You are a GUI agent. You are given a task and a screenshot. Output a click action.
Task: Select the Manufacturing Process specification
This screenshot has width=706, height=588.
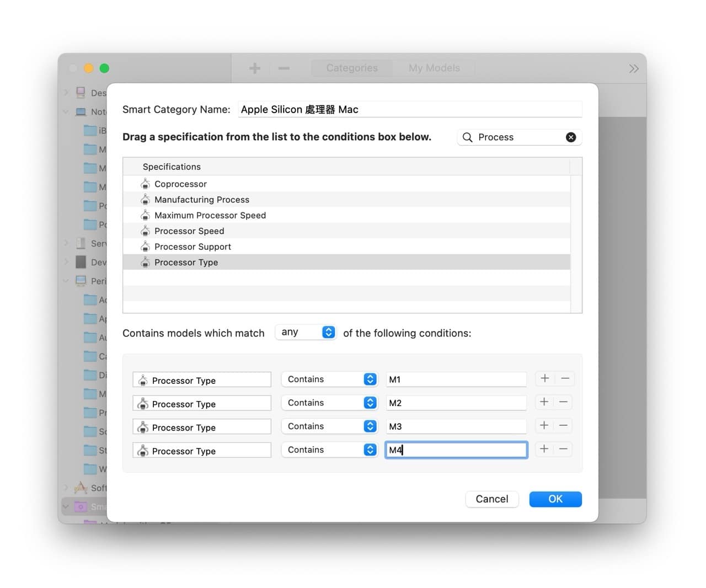pyautogui.click(x=346, y=199)
